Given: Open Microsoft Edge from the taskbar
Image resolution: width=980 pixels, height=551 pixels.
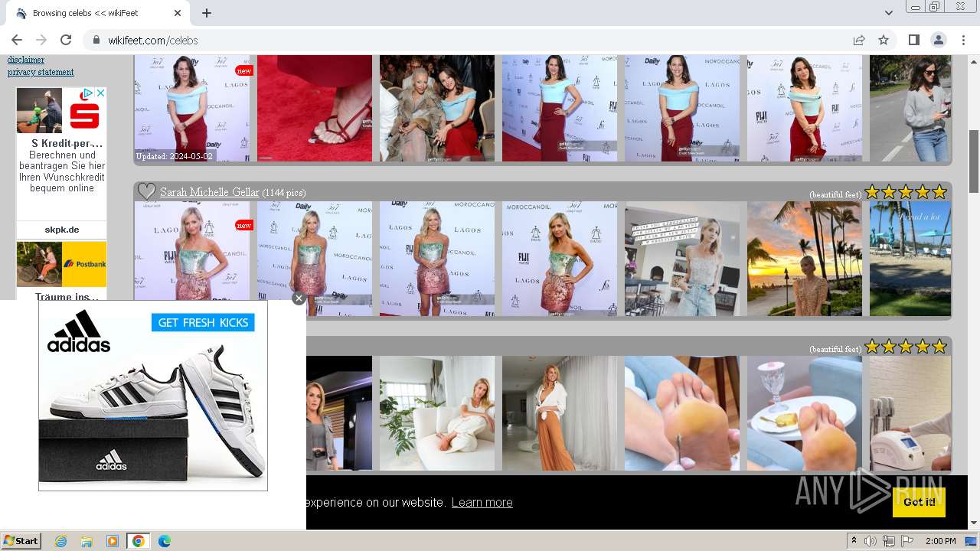Looking at the screenshot, I should 164,541.
